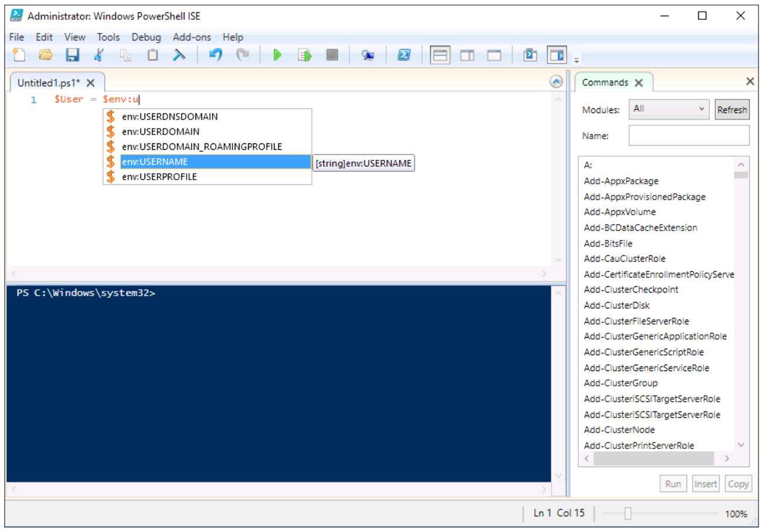
Task: Select Add-ClusterGroup command
Action: point(621,383)
